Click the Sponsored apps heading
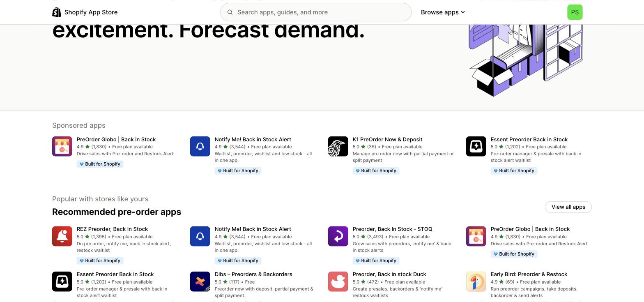This screenshot has width=644, height=302. pos(79,125)
